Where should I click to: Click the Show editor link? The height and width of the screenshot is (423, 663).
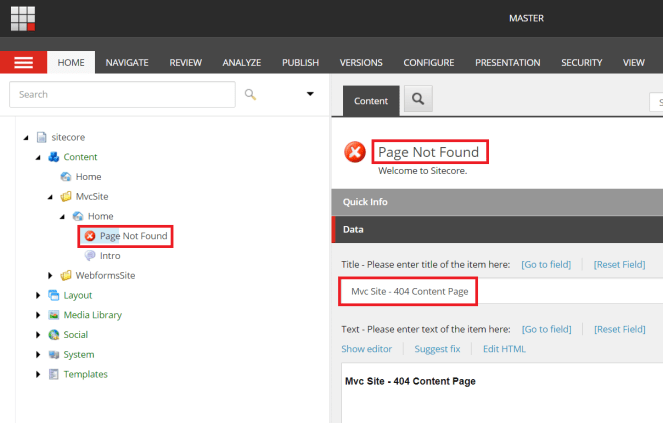tap(366, 349)
